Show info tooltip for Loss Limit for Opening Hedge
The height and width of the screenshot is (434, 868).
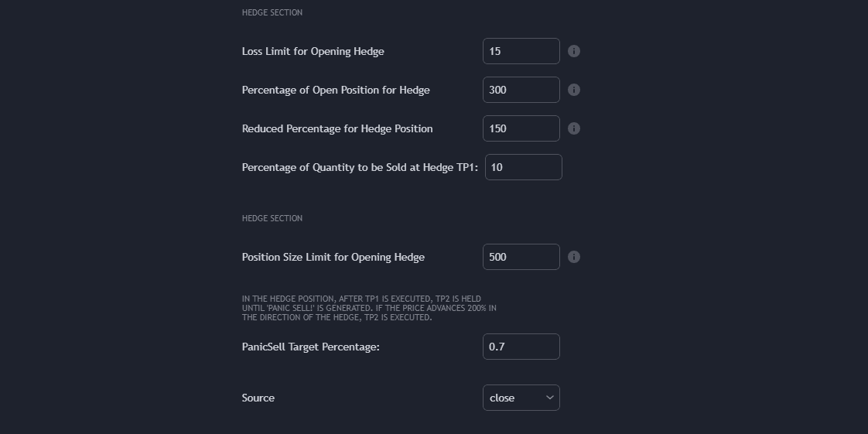574,51
